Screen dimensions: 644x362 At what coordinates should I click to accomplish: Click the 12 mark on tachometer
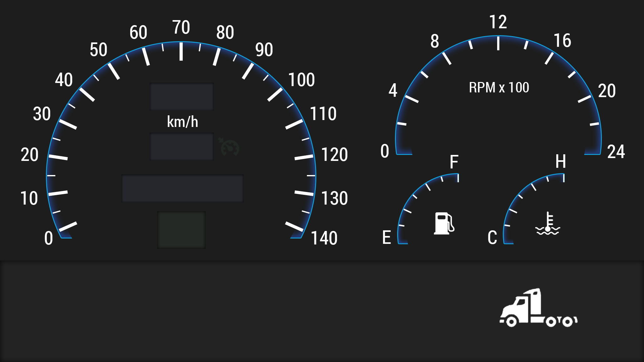point(498,22)
